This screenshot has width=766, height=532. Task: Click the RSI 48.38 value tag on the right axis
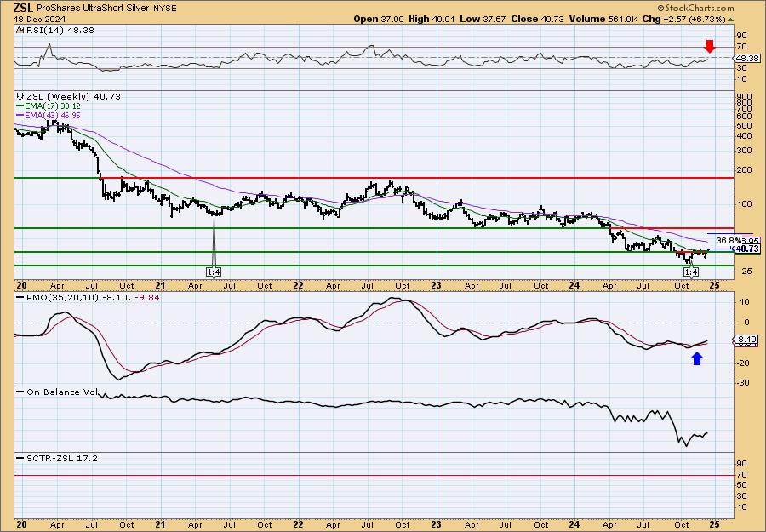pos(747,58)
